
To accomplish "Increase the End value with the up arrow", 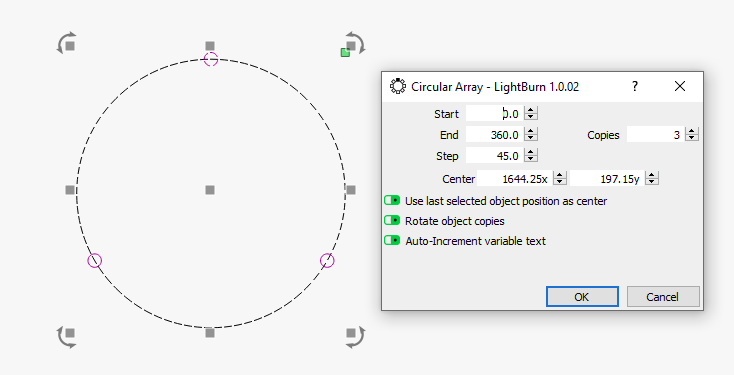I will (531, 131).
